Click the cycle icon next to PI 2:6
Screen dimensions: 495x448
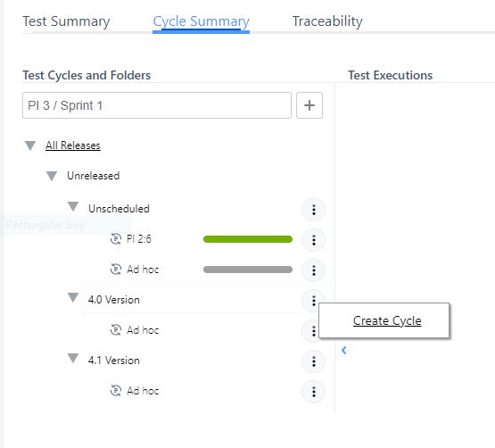[x=116, y=239]
